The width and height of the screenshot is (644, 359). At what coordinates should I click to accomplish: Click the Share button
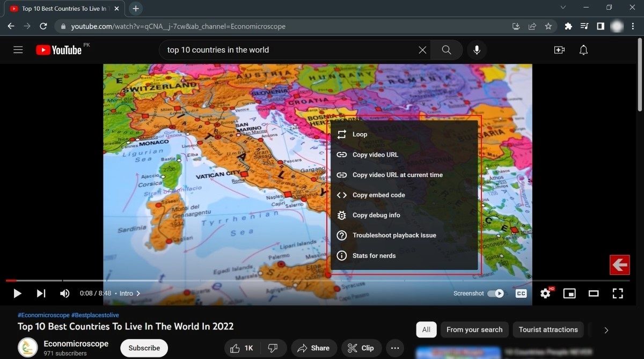pyautogui.click(x=314, y=348)
